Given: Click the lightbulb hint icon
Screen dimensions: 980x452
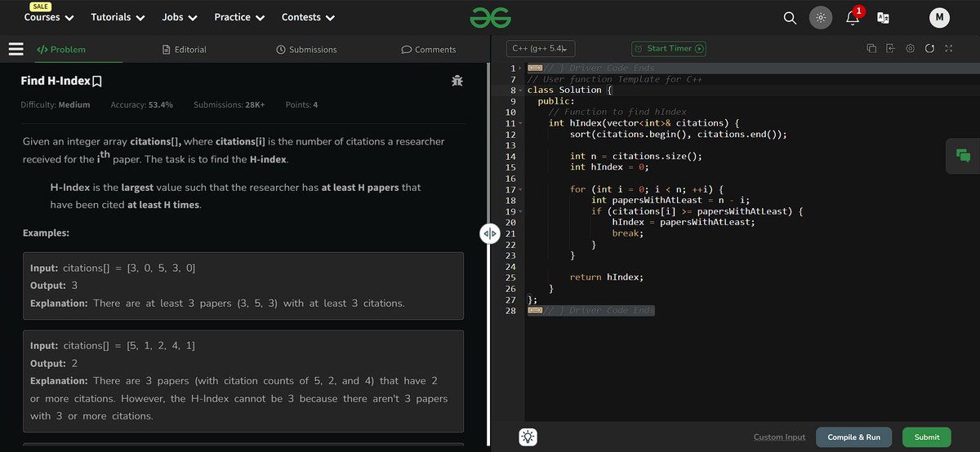Looking at the screenshot, I should [x=528, y=437].
